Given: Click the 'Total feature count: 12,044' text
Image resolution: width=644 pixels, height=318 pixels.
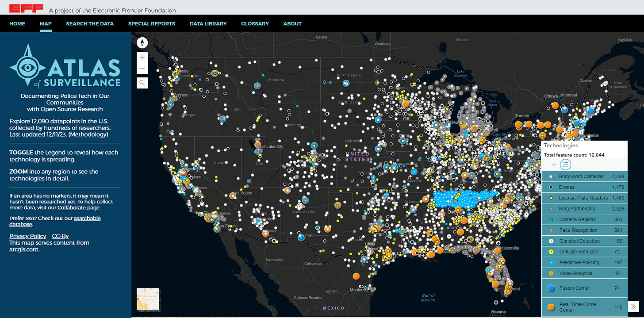Looking at the screenshot, I should [574, 155].
